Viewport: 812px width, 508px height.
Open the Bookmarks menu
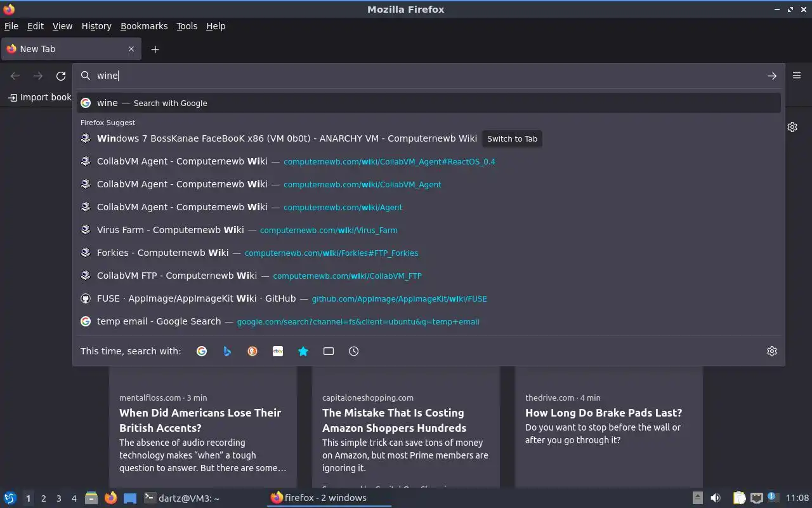click(144, 26)
